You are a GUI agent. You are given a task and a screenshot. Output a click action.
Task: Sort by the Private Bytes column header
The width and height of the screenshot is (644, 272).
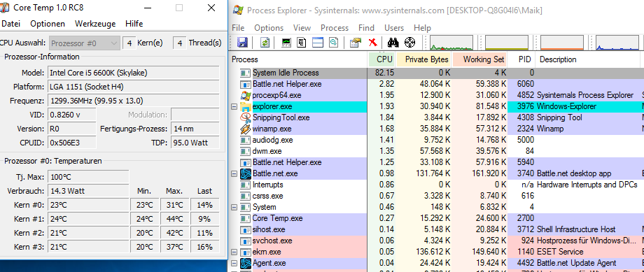[424, 59]
